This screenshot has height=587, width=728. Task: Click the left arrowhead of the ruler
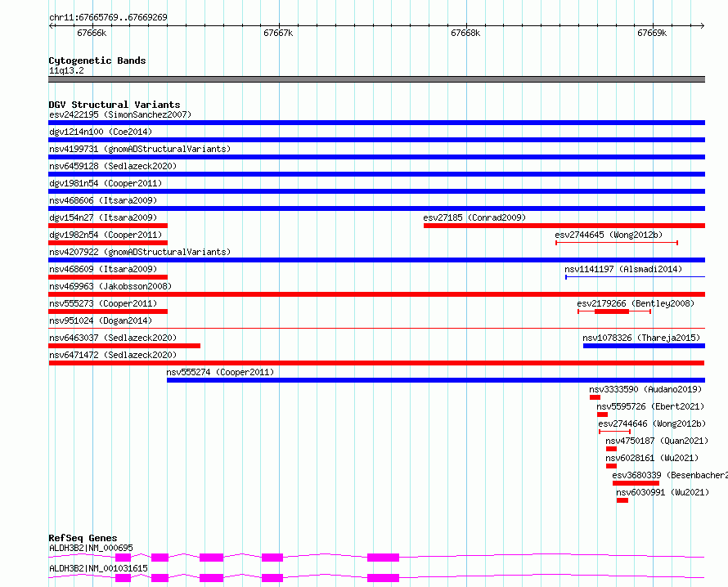tap(51, 25)
